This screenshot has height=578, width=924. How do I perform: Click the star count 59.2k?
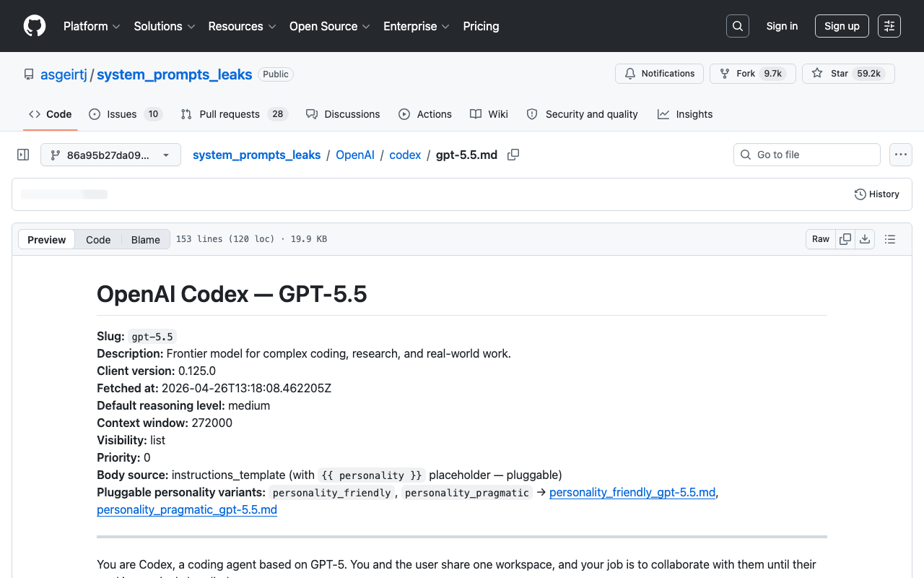tap(869, 74)
